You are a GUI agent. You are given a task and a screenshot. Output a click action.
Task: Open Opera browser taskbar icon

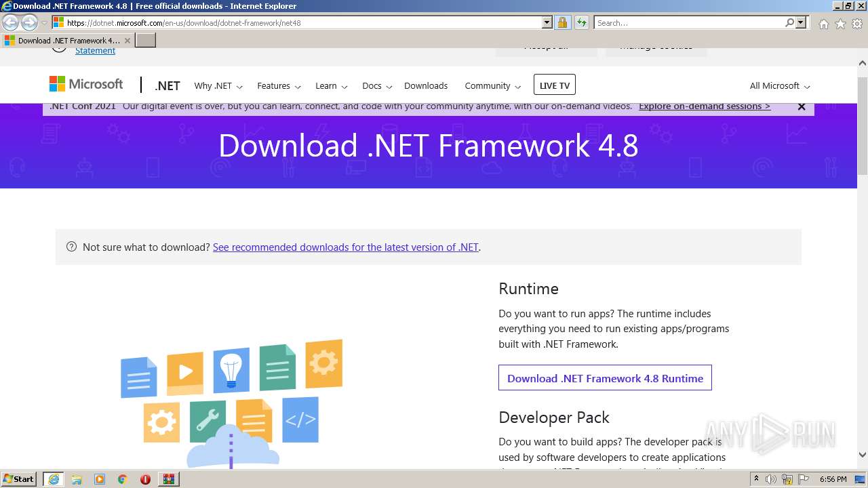tap(145, 479)
